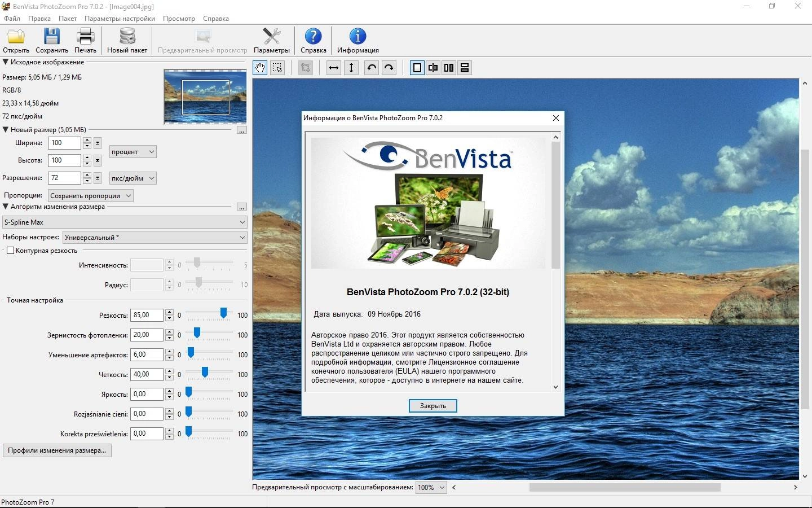Select the hand pan tool

coord(260,68)
